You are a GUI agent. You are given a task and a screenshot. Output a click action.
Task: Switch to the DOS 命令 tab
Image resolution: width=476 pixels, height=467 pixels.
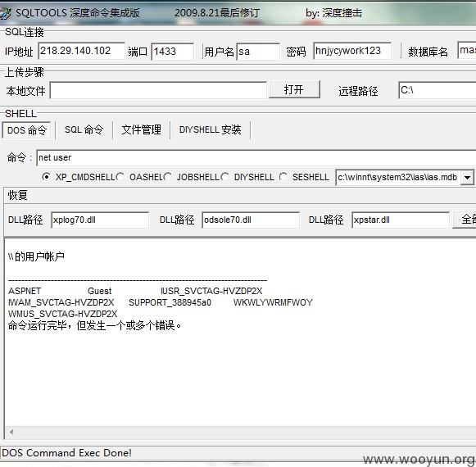click(x=27, y=130)
